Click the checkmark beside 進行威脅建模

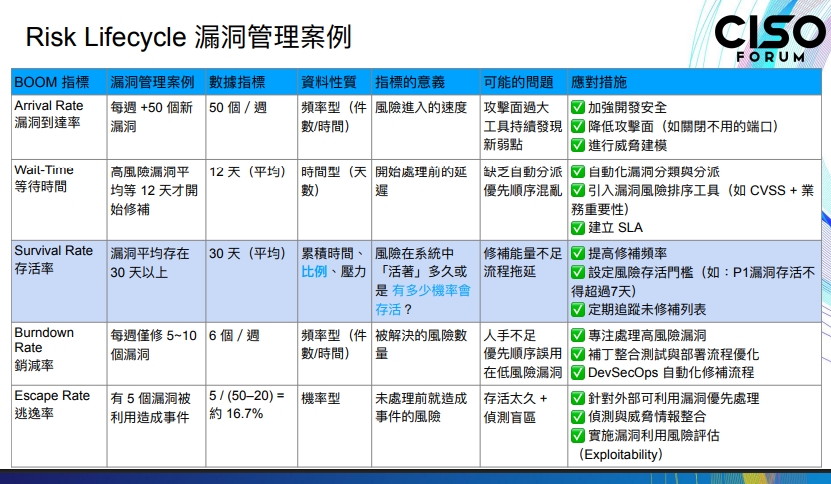[x=578, y=145]
